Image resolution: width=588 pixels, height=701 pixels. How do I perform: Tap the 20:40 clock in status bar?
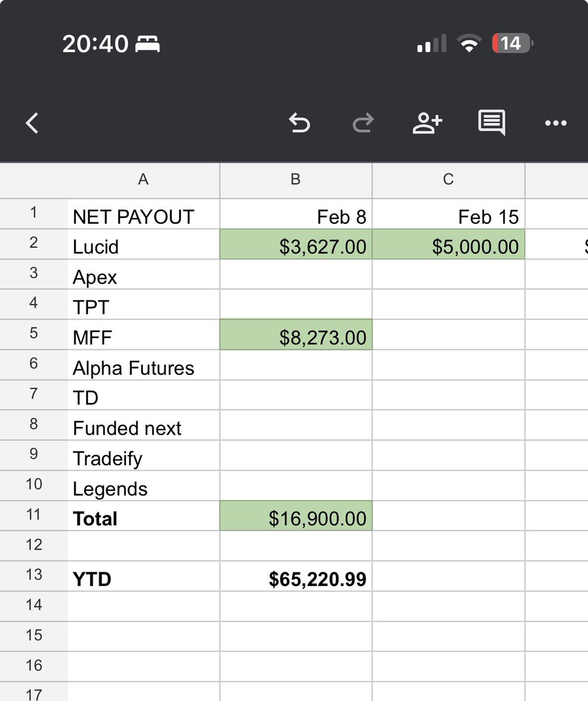click(95, 44)
